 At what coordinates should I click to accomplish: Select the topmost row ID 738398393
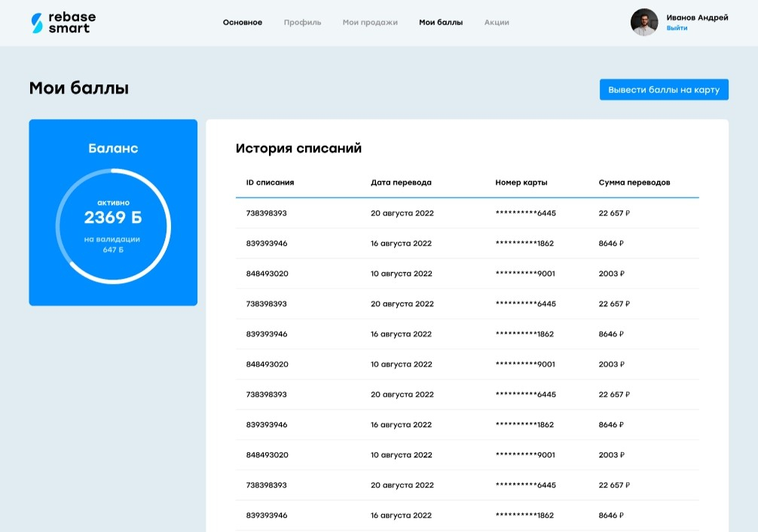(266, 213)
